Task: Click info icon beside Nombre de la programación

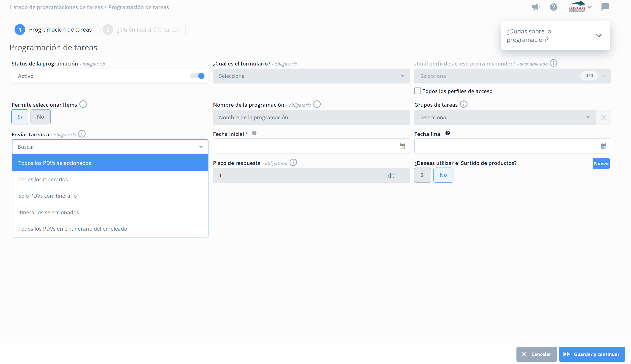Action: (317, 104)
